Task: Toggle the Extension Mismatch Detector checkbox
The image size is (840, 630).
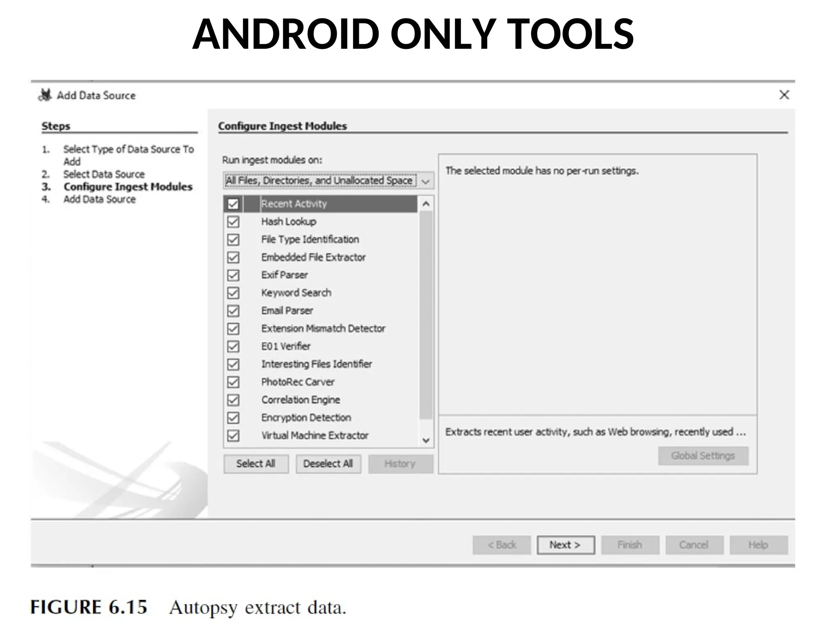Action: [233, 329]
